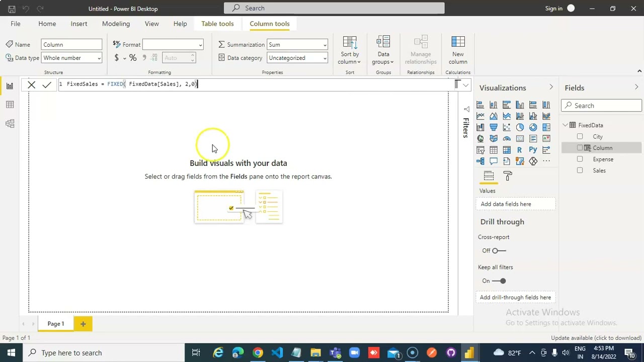Switch to the View ribbon tab

click(x=152, y=24)
